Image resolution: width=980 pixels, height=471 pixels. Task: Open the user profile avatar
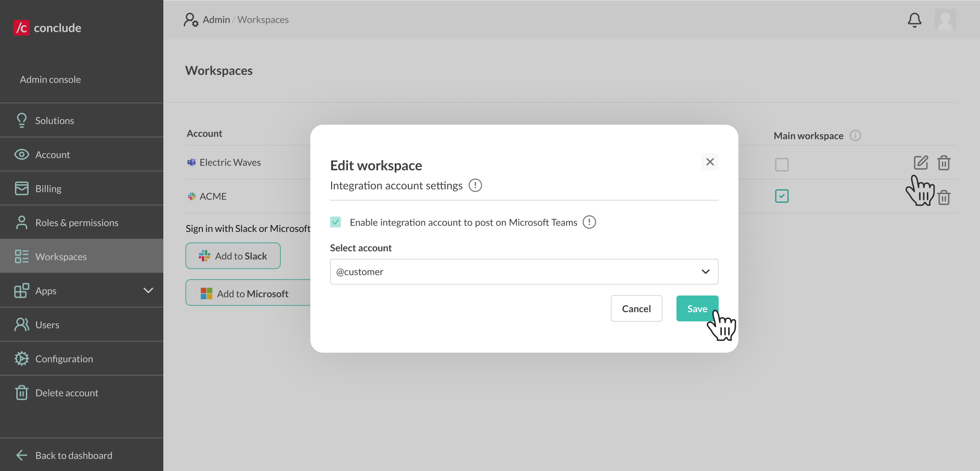coord(945,20)
